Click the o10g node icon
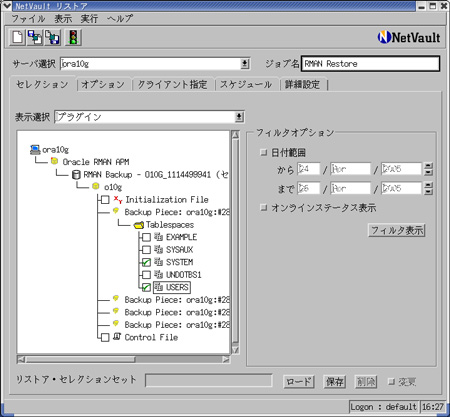 pos(96,186)
